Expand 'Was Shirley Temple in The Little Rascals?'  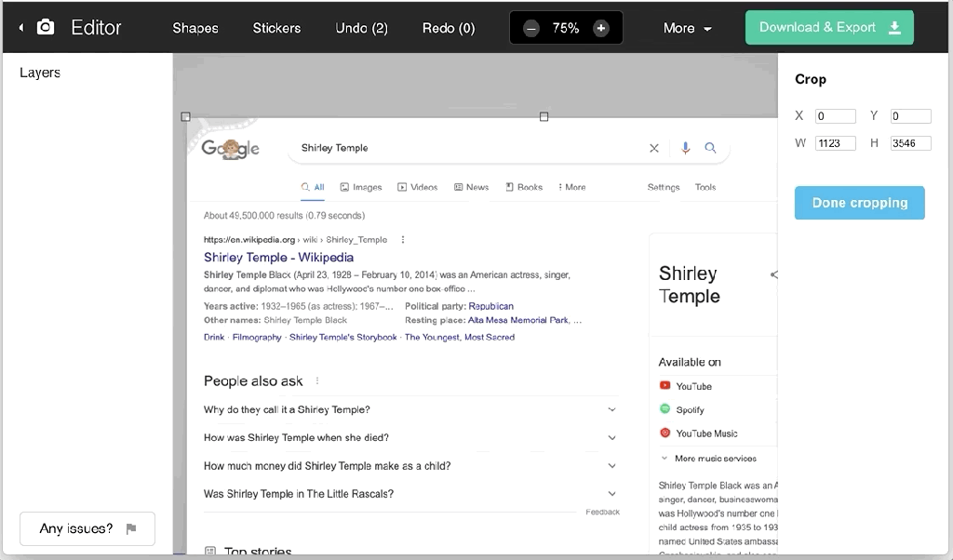611,494
